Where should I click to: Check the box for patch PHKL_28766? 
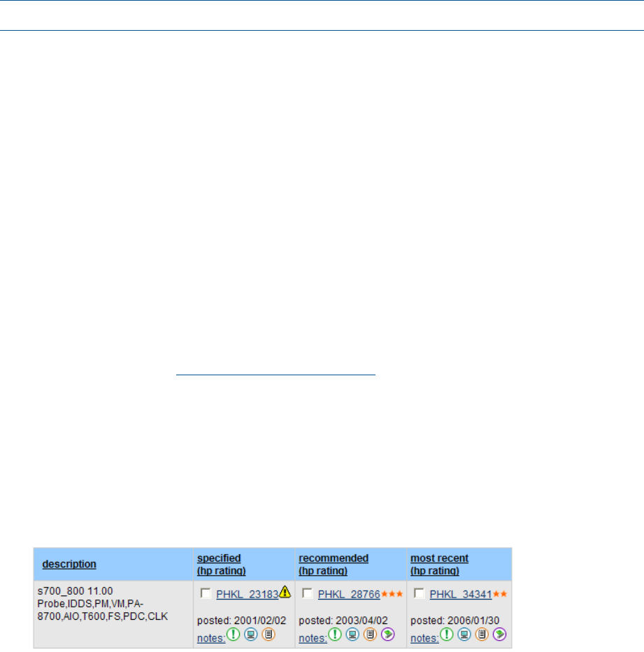(307, 593)
